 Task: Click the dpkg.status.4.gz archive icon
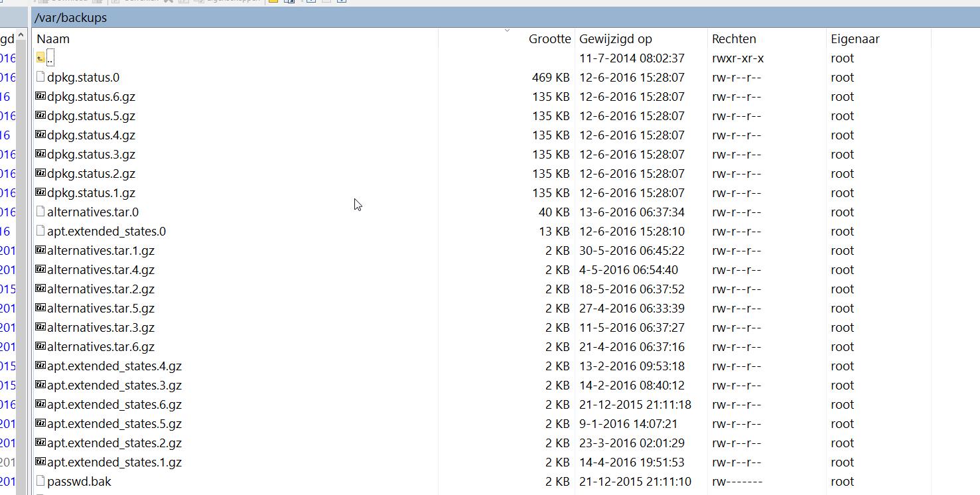40,135
